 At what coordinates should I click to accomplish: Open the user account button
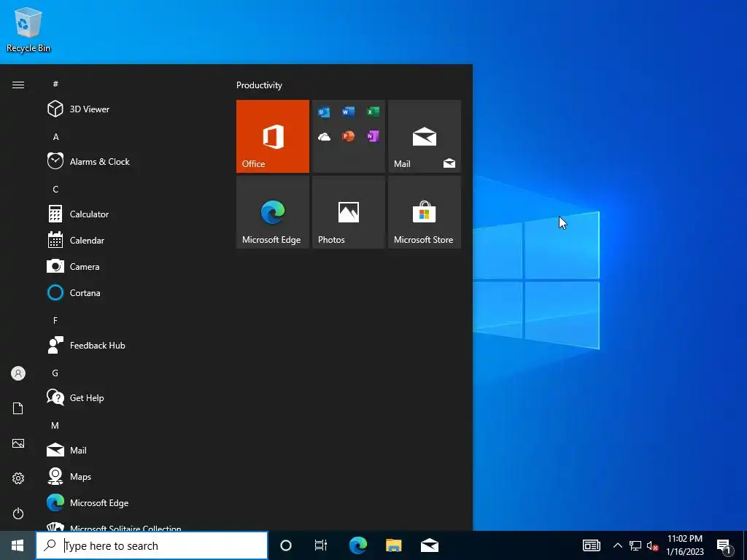18,373
